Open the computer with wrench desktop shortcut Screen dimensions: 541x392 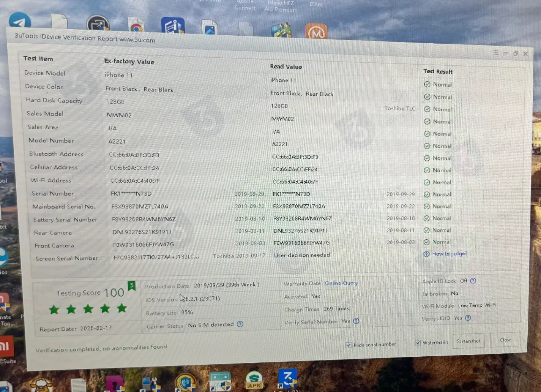[150, 384]
